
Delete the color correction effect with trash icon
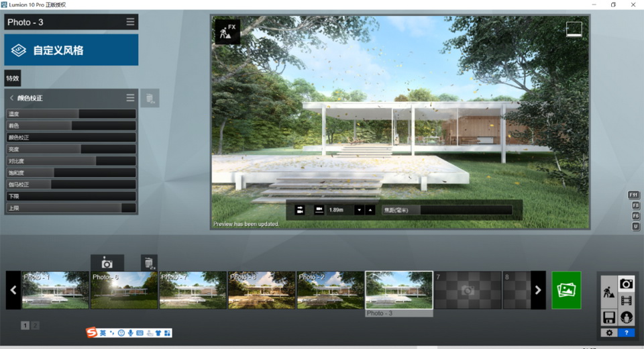tap(150, 99)
